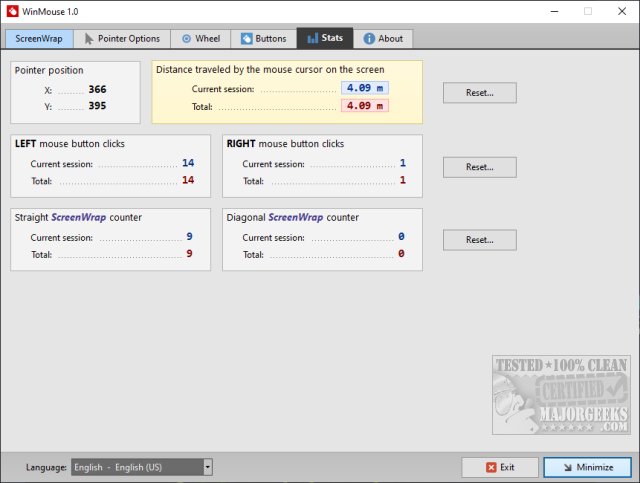Click the WinMouse app icon in title bar
Image resolution: width=640 pixels, height=483 pixels.
click(x=13, y=11)
